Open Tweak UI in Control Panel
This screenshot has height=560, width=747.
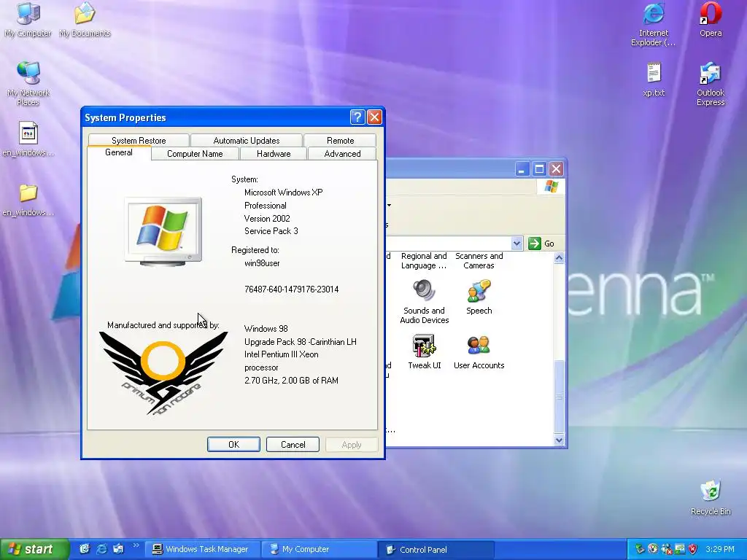[x=424, y=352]
